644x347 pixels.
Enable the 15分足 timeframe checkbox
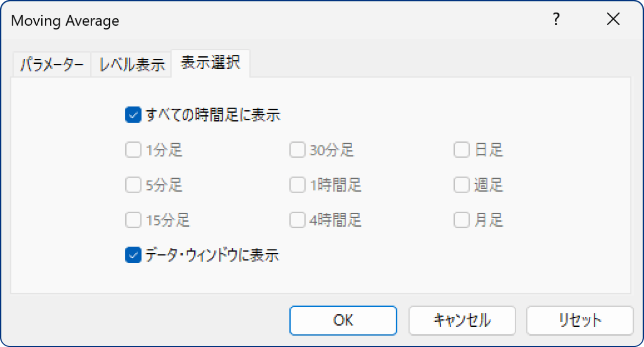click(133, 220)
